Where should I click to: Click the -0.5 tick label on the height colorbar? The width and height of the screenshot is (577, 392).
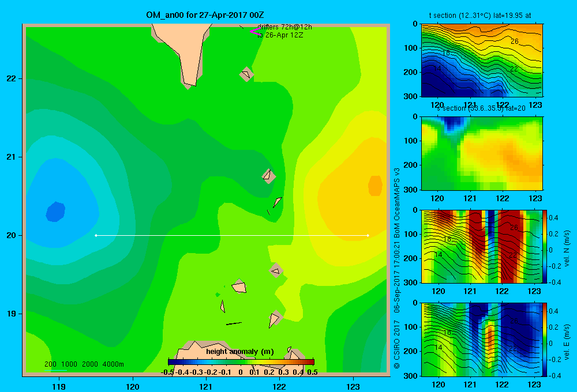tap(168, 372)
